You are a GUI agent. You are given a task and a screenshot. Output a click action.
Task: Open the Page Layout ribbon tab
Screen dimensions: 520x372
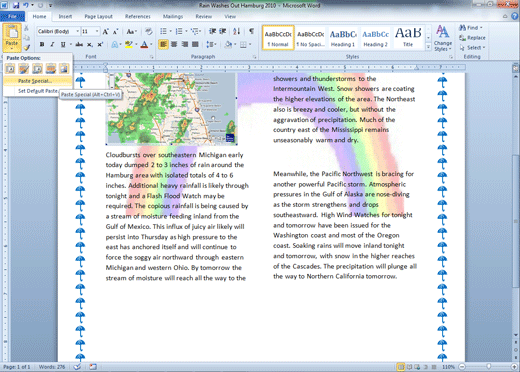tap(98, 16)
